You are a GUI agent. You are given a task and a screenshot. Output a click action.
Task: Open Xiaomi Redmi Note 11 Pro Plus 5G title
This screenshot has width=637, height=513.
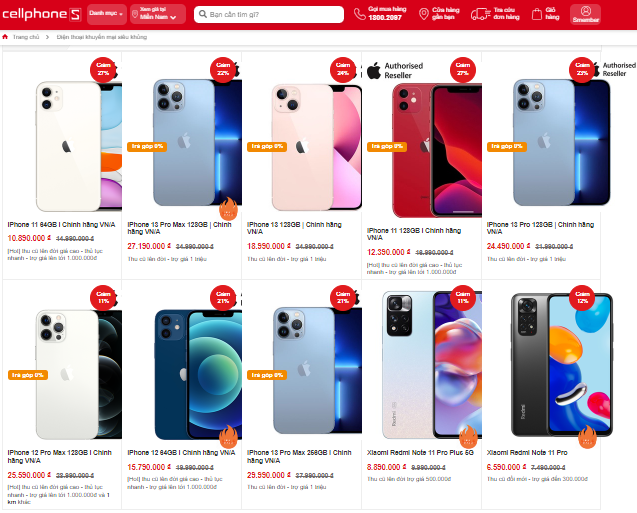tap(420, 452)
